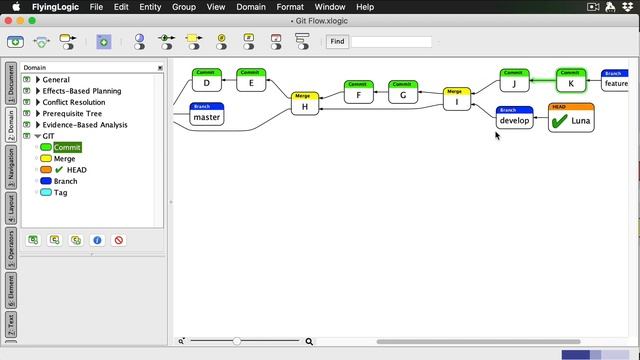This screenshot has height=360, width=640.
Task: Click the domain icon beside Prerequisite Tree
Action: (x=27, y=113)
